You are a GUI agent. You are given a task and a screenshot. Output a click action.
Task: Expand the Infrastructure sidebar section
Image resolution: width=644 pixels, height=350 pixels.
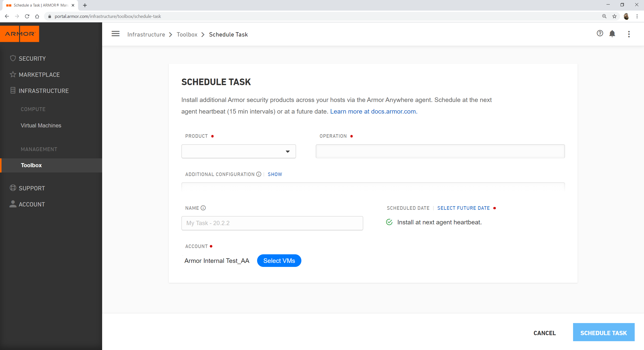pyautogui.click(x=44, y=91)
